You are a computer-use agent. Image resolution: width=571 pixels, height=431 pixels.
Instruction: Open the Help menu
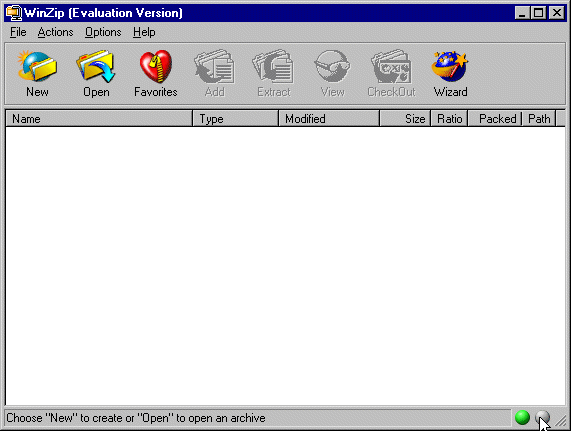[x=144, y=32]
